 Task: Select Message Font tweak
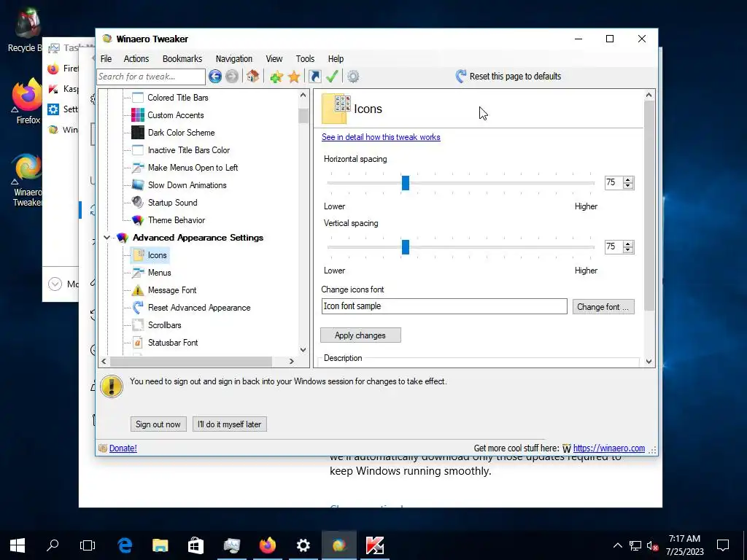coord(172,290)
